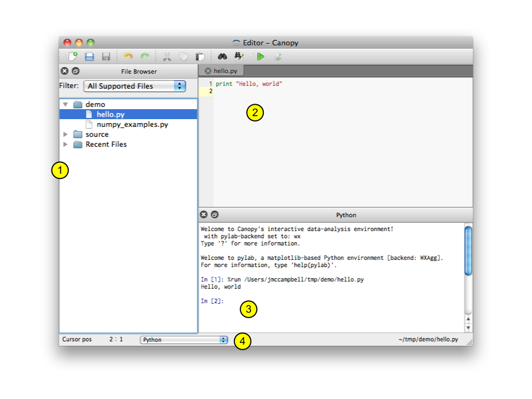Open numpy_examples.py in the file tree
532x399 pixels.
pyautogui.click(x=132, y=124)
